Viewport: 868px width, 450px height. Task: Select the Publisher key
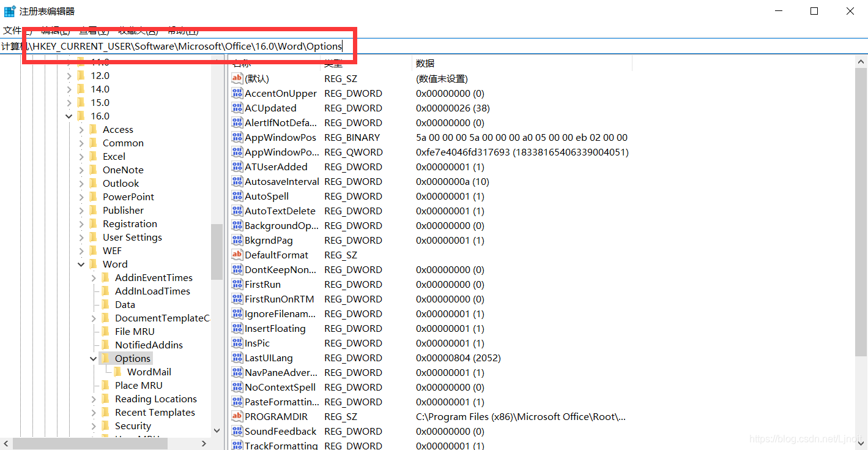123,210
